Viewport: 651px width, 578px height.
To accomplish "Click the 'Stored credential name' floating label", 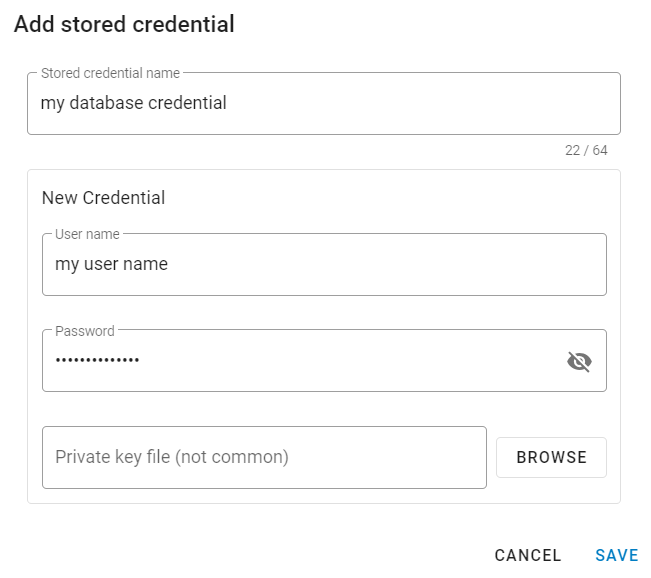I will point(110,73).
